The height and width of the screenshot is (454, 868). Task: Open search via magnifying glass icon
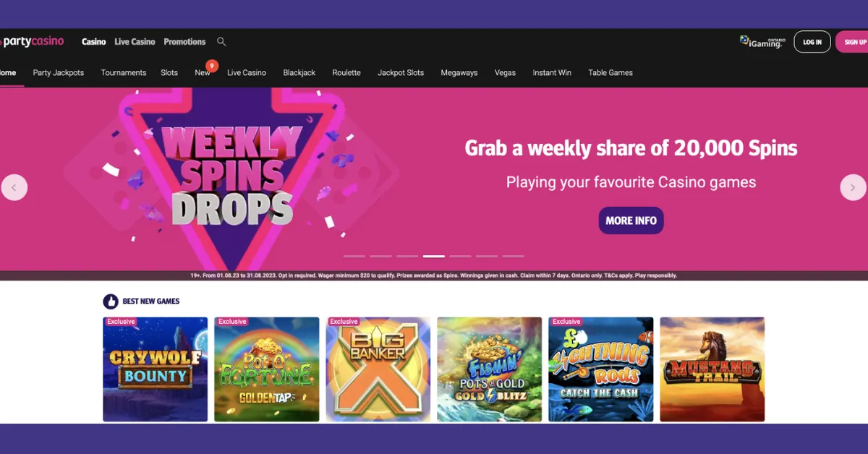[x=221, y=42]
